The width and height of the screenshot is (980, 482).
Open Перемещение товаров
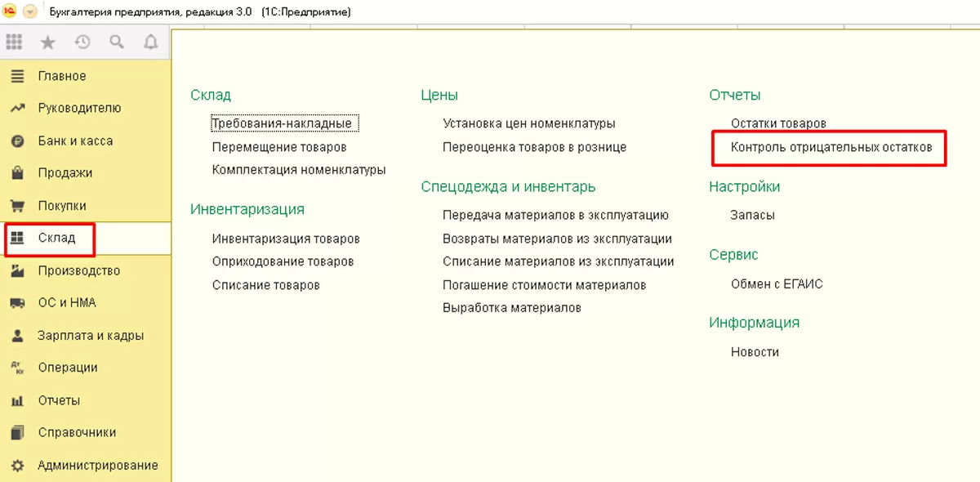tap(279, 147)
